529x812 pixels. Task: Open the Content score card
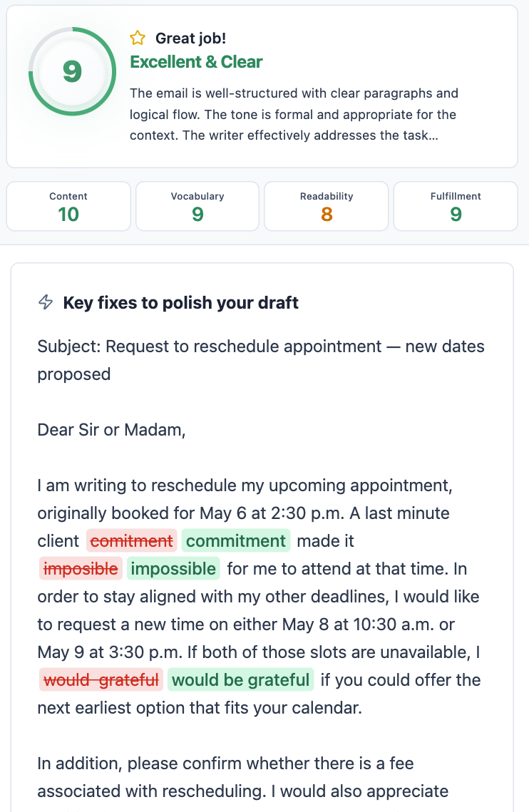pyautogui.click(x=68, y=206)
